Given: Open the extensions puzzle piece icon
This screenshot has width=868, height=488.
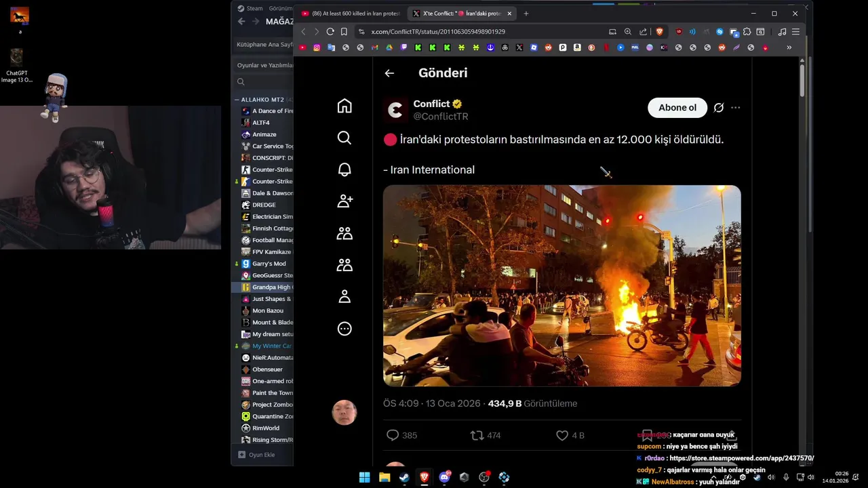Looking at the screenshot, I should coord(747,31).
